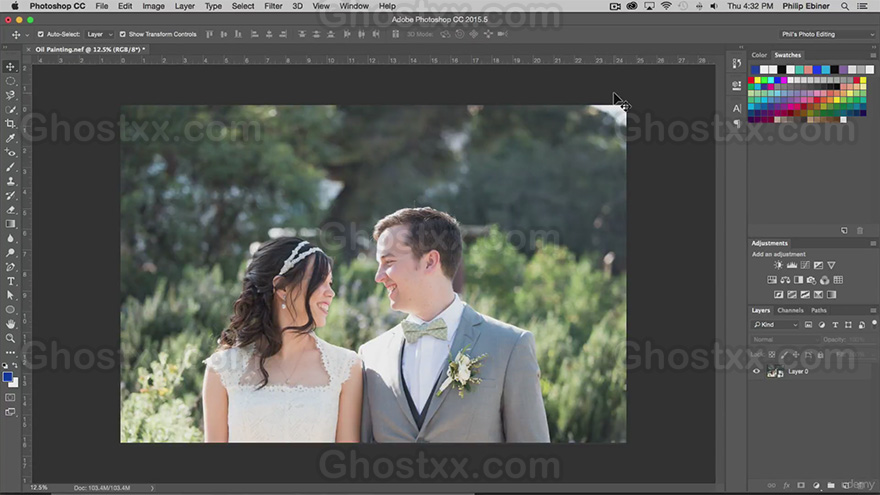
Task: Toggle Show Transform Controls checkbox
Action: click(122, 34)
